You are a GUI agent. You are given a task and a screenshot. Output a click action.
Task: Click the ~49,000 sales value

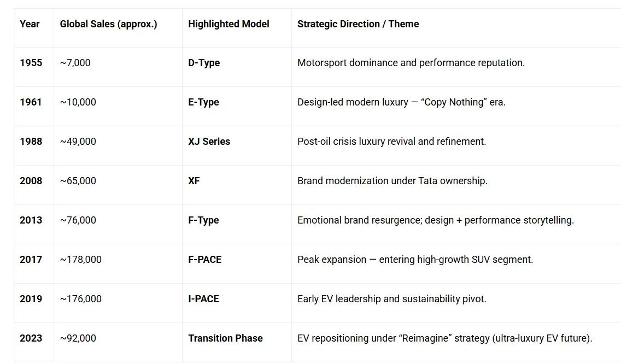(x=78, y=142)
